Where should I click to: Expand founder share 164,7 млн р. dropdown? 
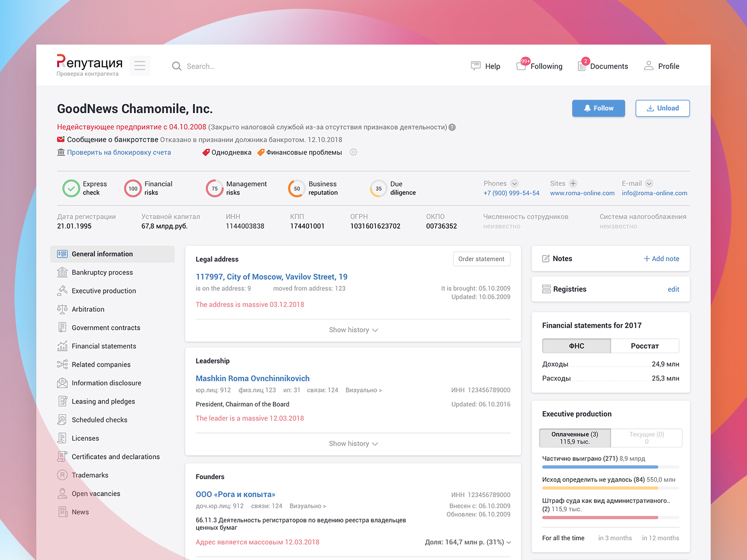point(468,542)
